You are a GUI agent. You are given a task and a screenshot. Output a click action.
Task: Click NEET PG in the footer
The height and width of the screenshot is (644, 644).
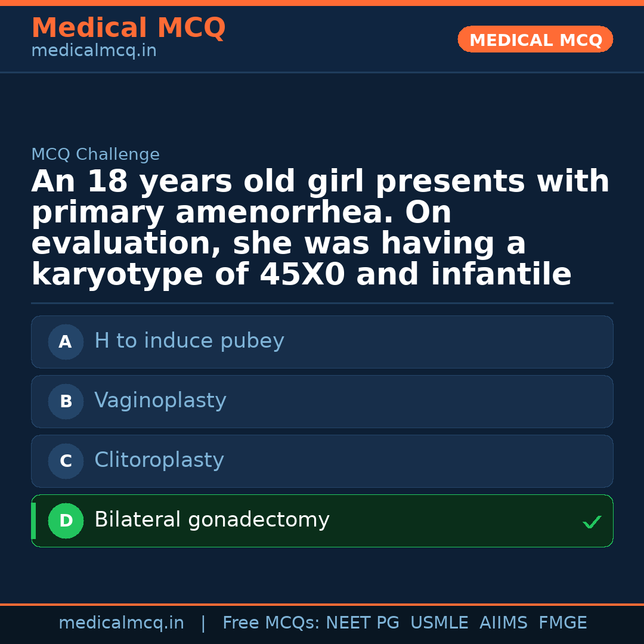coord(363,623)
